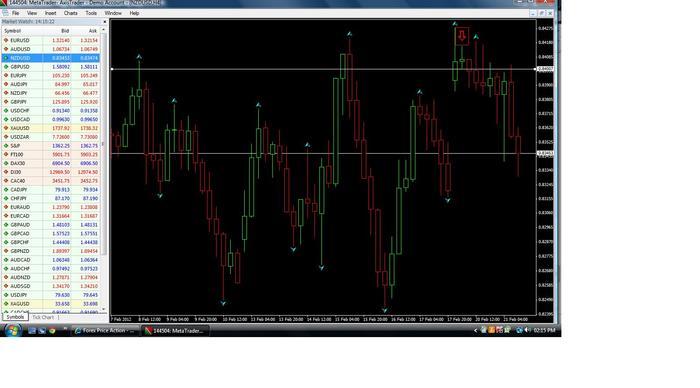The height and width of the screenshot is (388, 700).
Task: Open the Window menu
Action: tap(113, 13)
